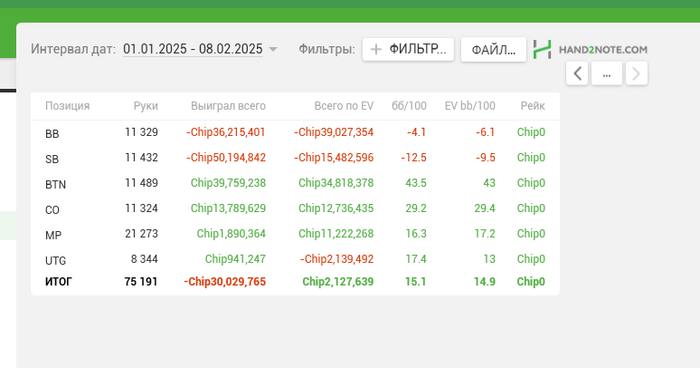Expand the date interval dropdown arrow
The image size is (700, 368).
273,49
